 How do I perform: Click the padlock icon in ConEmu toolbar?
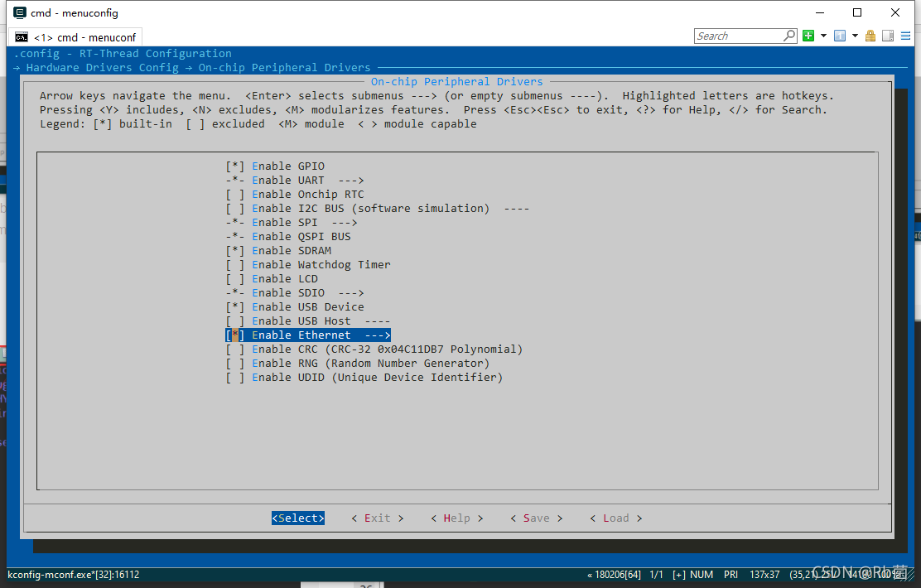pos(870,36)
